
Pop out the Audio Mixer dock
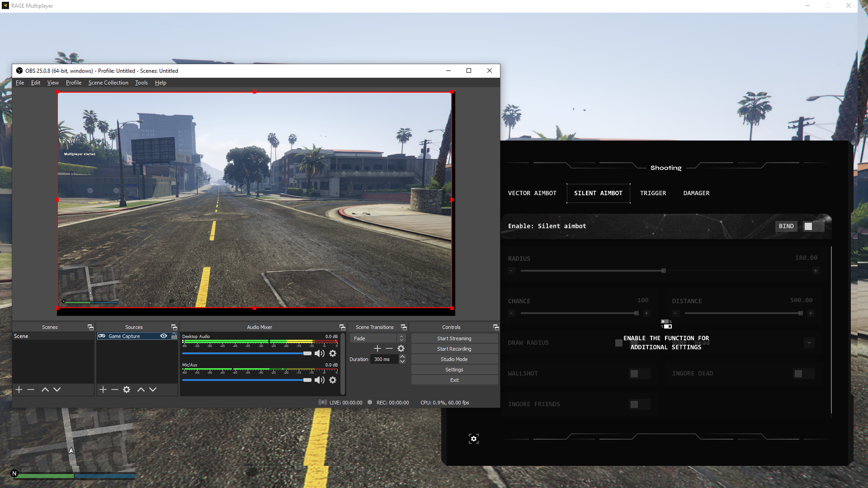(342, 327)
